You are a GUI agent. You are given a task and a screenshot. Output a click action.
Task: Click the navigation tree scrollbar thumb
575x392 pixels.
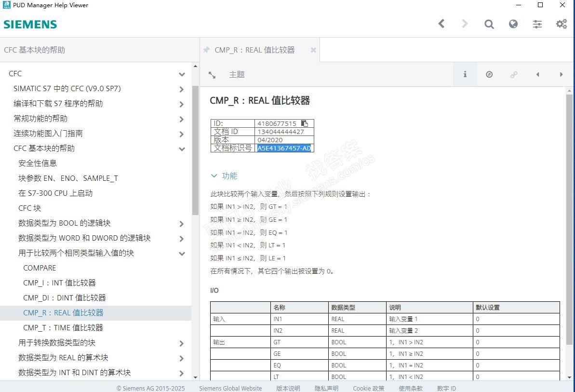[x=195, y=150]
